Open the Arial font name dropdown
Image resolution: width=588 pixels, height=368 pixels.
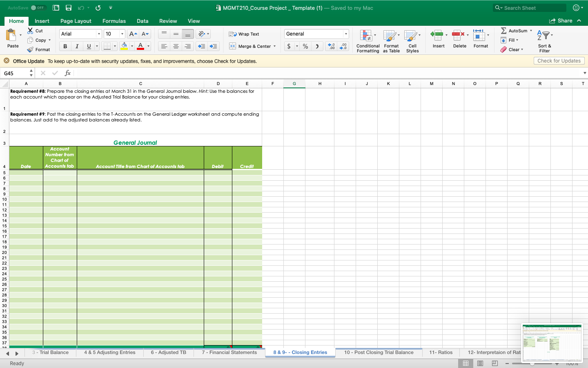[x=98, y=34]
